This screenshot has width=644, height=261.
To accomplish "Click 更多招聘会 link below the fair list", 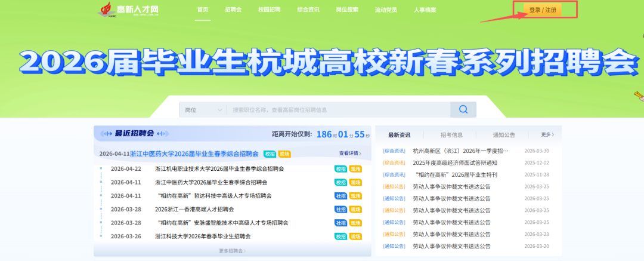I will [x=233, y=251].
